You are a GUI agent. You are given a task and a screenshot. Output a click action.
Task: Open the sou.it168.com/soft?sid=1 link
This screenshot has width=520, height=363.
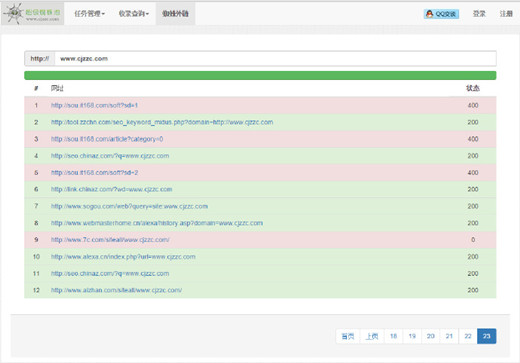click(94, 105)
